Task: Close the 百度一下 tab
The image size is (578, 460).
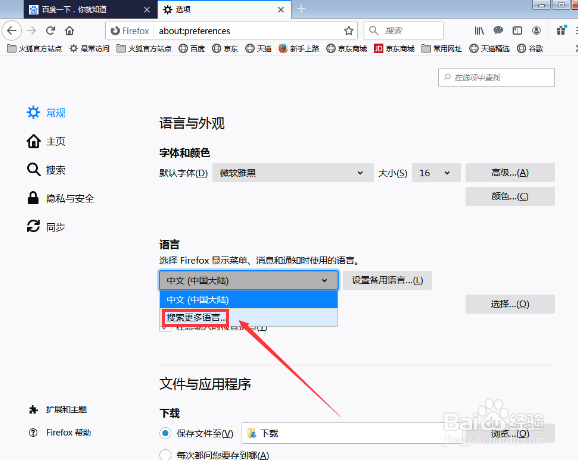Action: tap(147, 10)
